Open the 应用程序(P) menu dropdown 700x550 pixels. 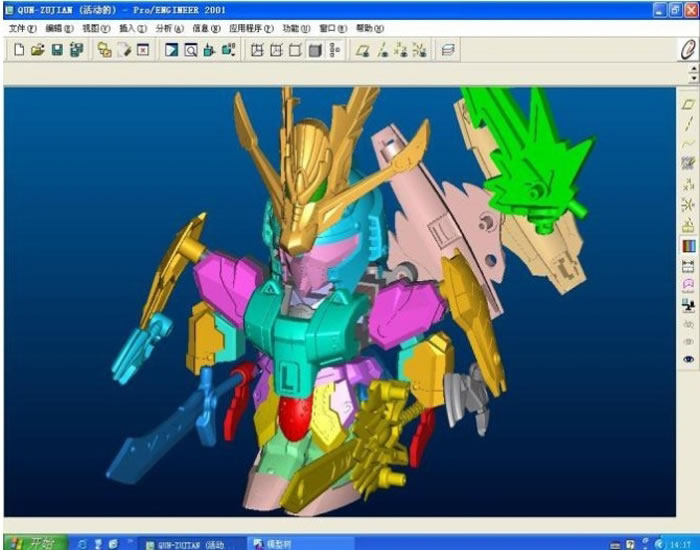click(251, 29)
